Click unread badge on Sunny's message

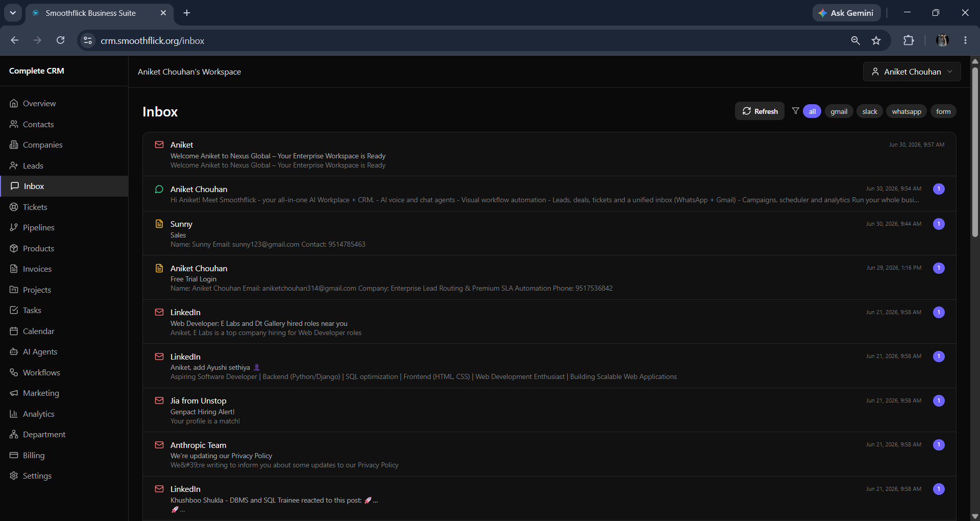pyautogui.click(x=939, y=224)
